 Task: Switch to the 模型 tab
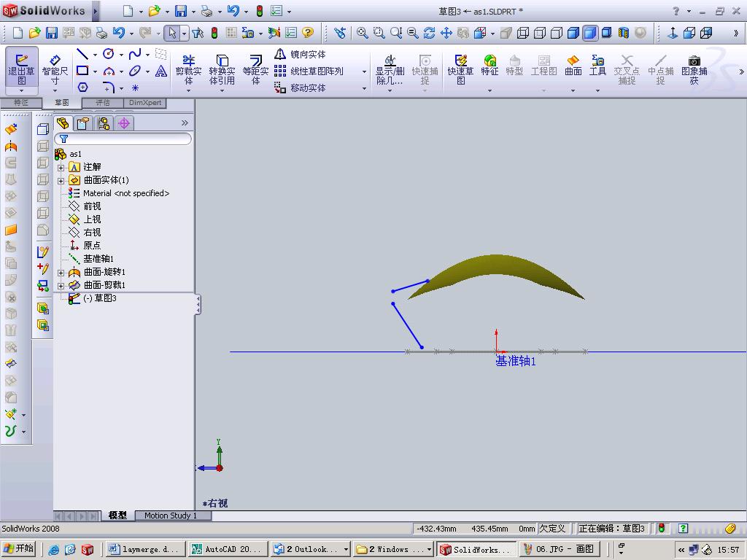click(117, 516)
